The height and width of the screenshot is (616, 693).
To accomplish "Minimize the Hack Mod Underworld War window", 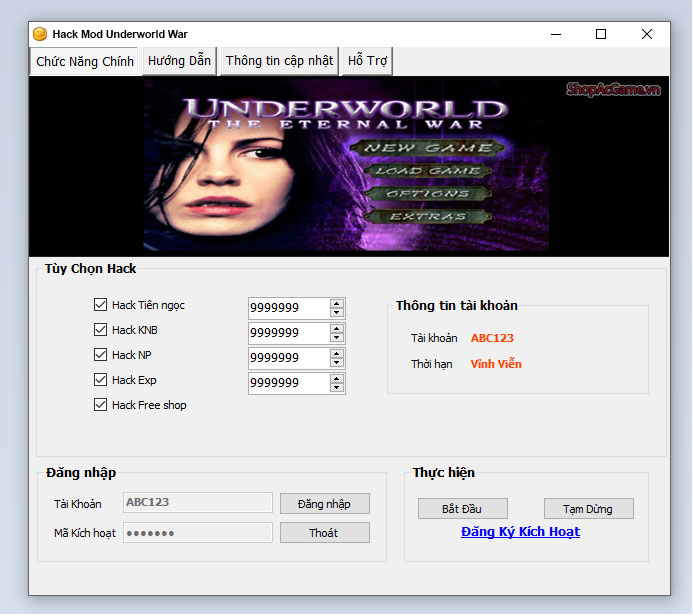I will click(x=556, y=34).
